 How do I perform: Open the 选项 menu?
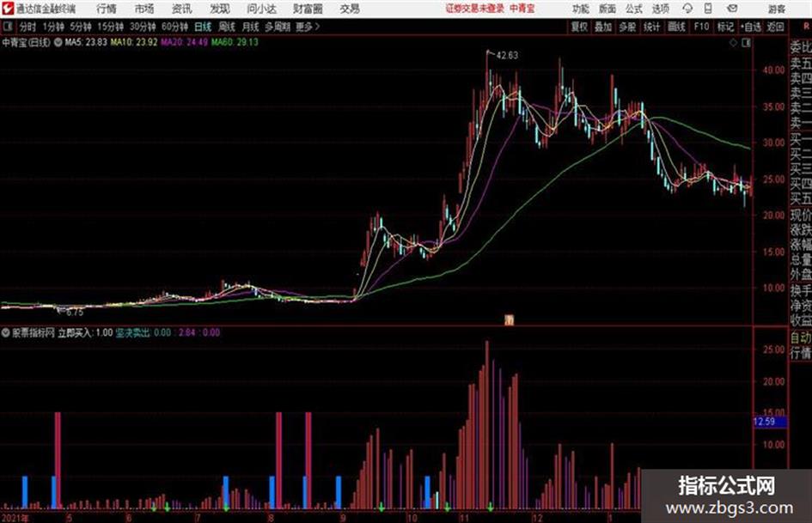coord(661,9)
